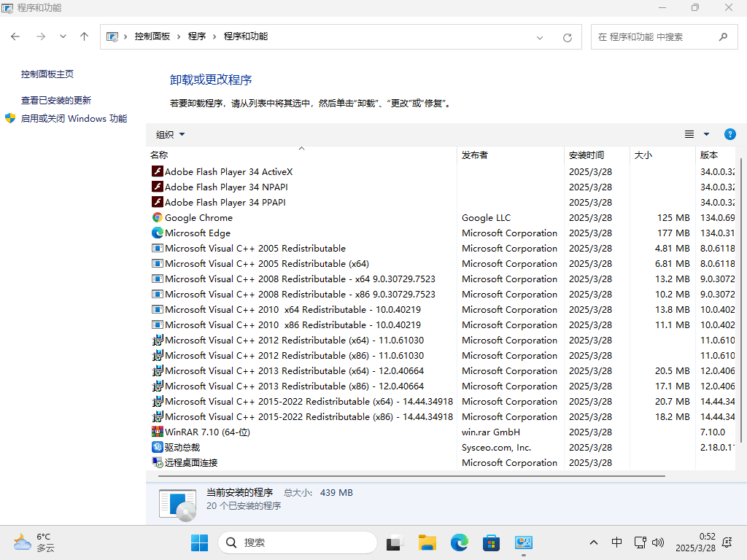Screen dimensions: 747x560
Task: Click the icon for Visual C++ 2005 Redistributable (x64)
Action: tap(158, 263)
